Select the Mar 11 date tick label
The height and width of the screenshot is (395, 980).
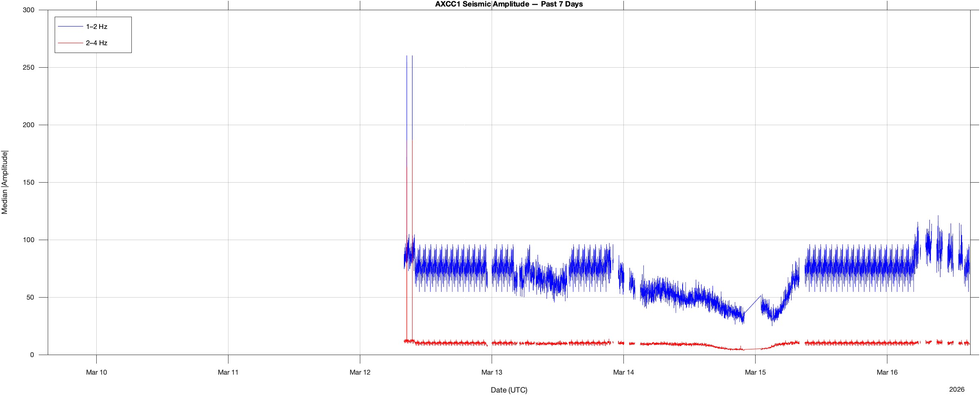[x=228, y=372]
